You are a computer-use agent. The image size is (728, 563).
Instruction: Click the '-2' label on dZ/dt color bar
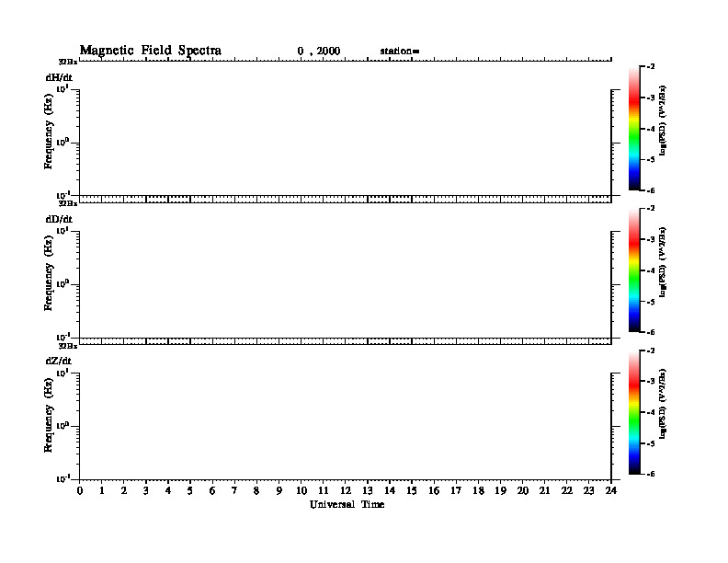tap(651, 350)
